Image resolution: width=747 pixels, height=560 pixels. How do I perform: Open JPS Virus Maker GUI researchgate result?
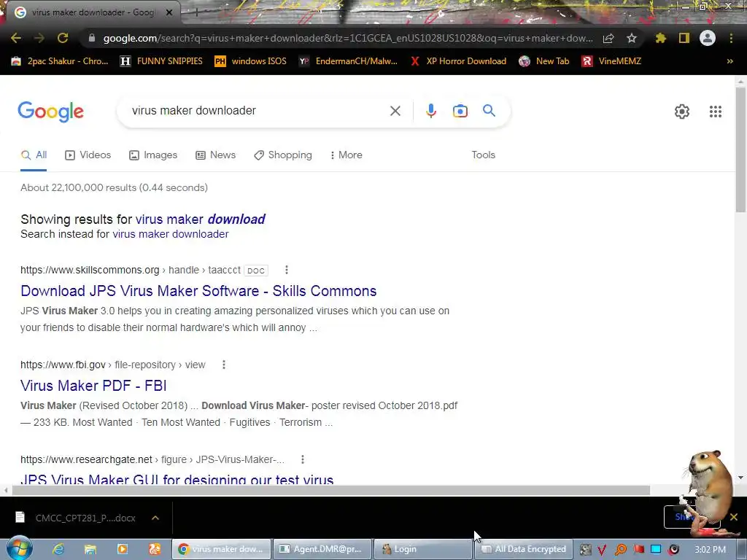(x=177, y=479)
